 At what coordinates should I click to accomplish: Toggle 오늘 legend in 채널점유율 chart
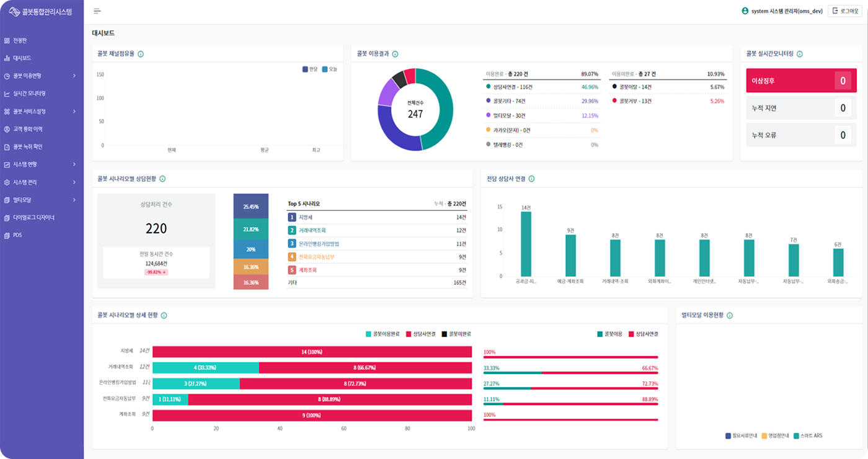coord(329,69)
